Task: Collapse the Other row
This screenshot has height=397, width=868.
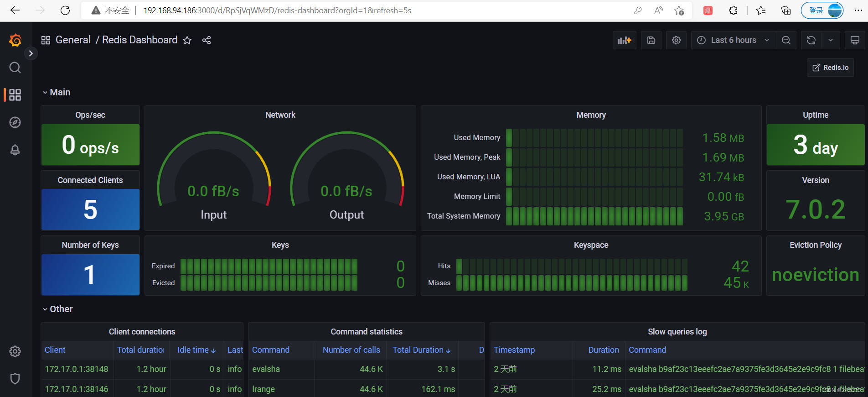Action: point(57,309)
